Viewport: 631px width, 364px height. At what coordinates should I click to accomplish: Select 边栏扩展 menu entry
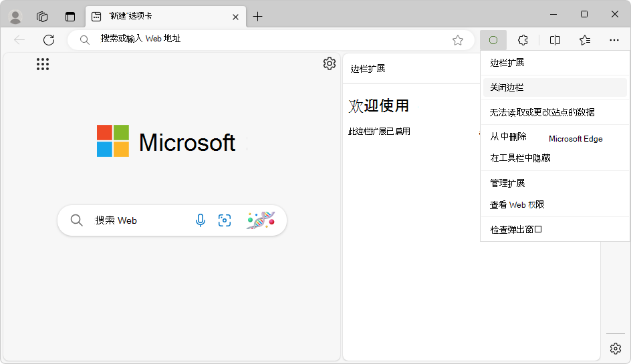pos(555,63)
